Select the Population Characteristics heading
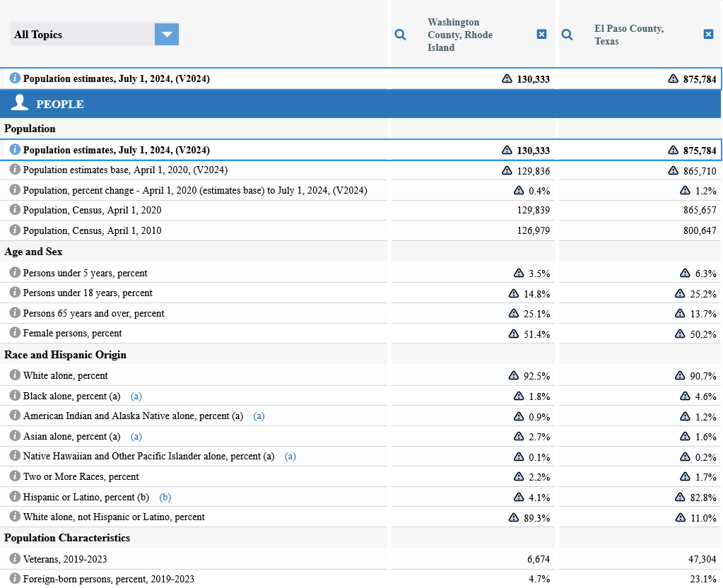The width and height of the screenshot is (723, 588). (x=67, y=538)
